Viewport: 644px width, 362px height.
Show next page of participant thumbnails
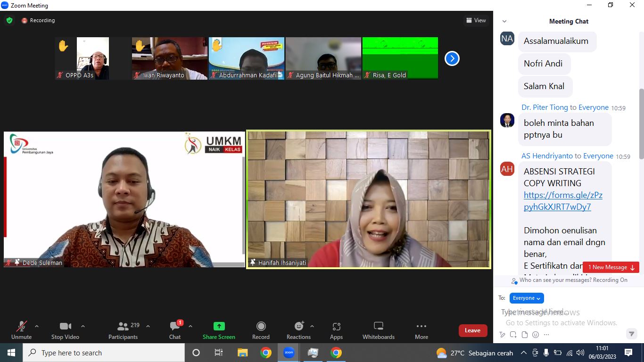[x=452, y=58]
